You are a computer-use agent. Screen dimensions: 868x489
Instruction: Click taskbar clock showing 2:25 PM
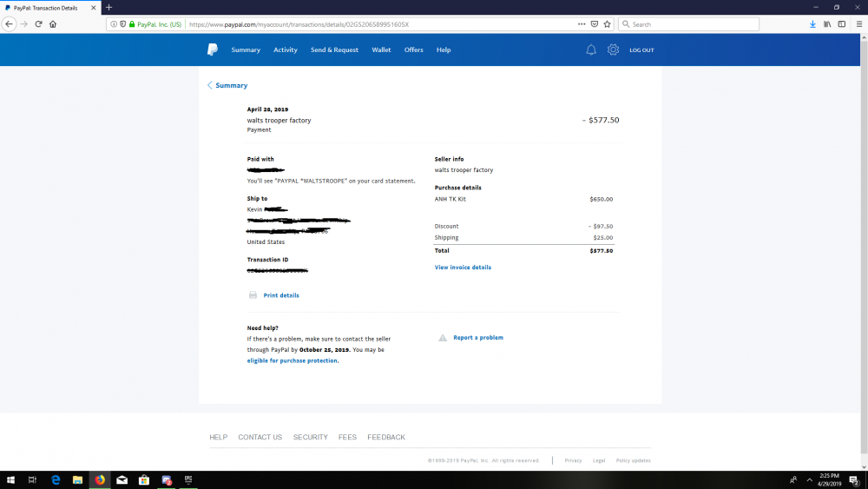(829, 479)
